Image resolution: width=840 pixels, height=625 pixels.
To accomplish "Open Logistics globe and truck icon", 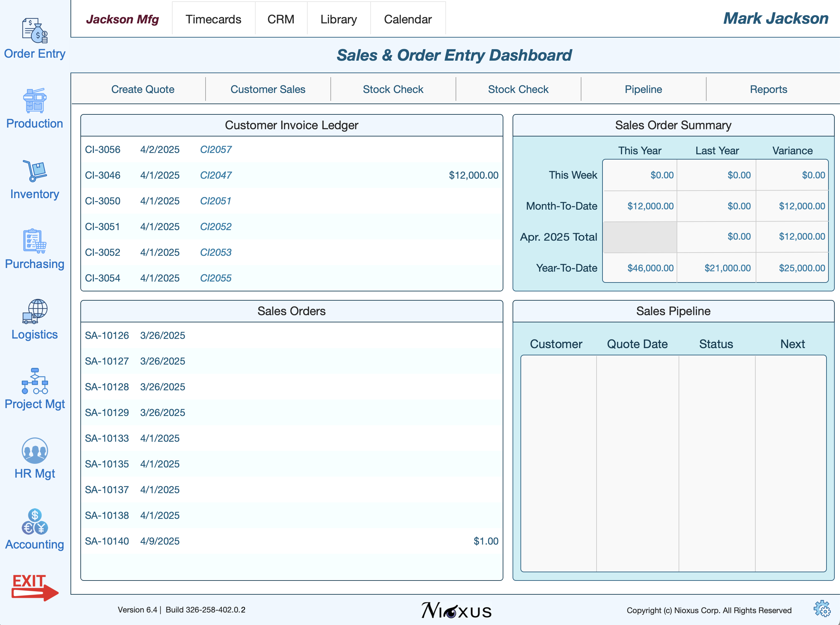I will tap(34, 312).
